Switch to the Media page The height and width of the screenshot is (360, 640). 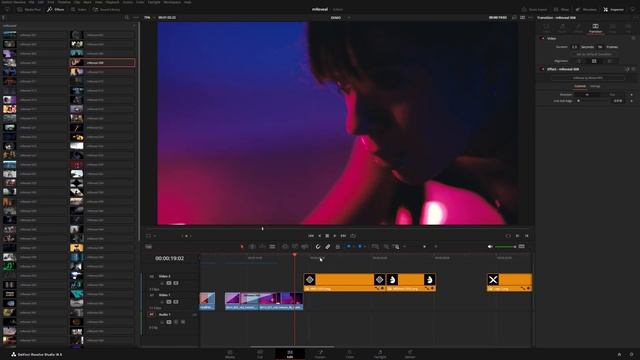230,354
